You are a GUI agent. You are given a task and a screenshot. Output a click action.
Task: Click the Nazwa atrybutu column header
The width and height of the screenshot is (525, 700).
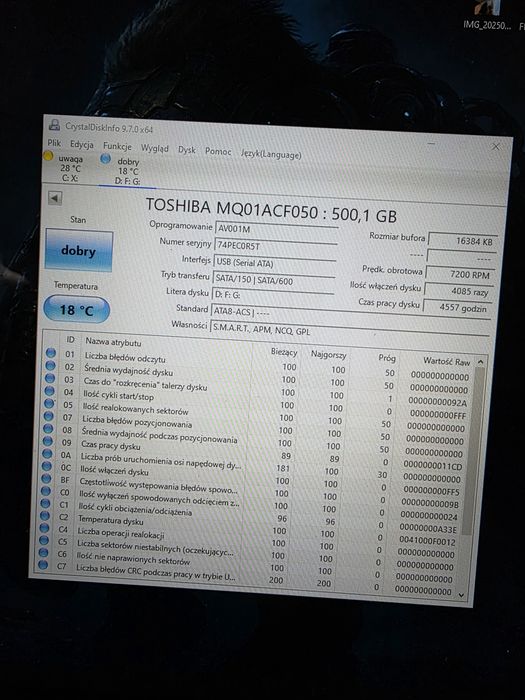click(113, 342)
